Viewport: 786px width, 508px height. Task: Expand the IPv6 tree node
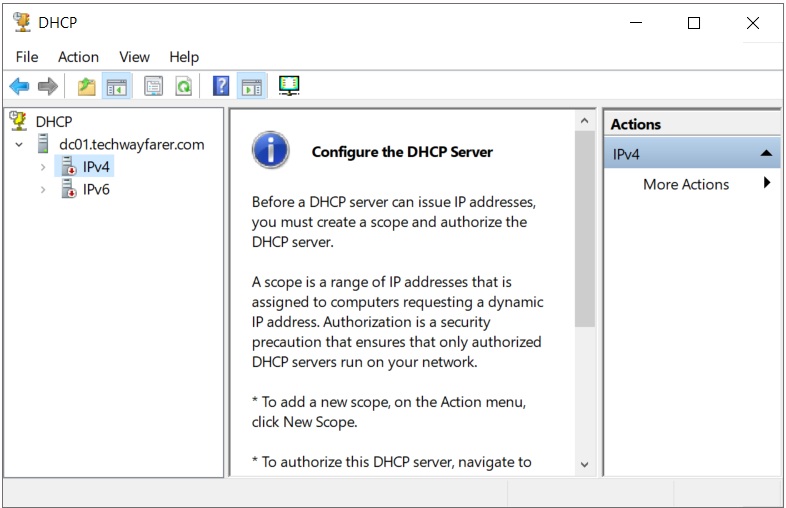(x=43, y=190)
